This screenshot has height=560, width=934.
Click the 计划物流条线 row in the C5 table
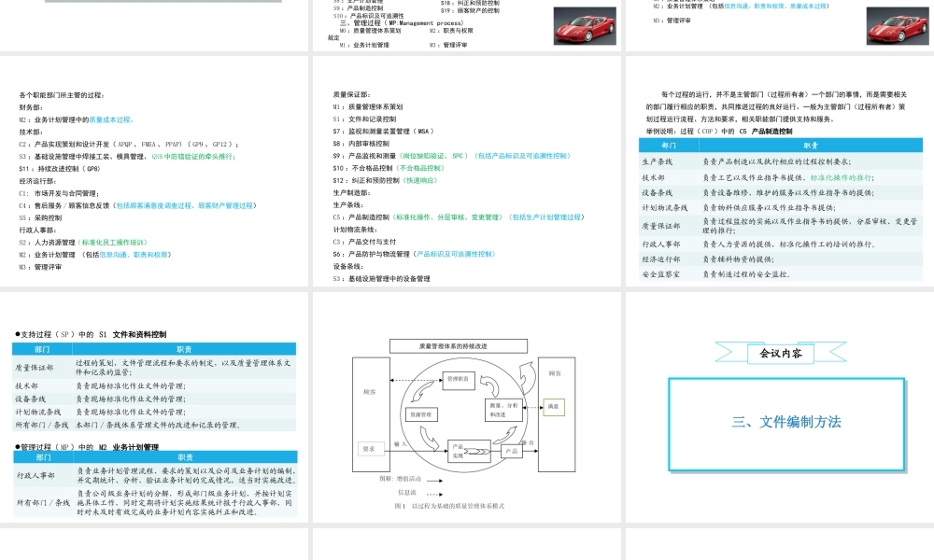pos(780,208)
